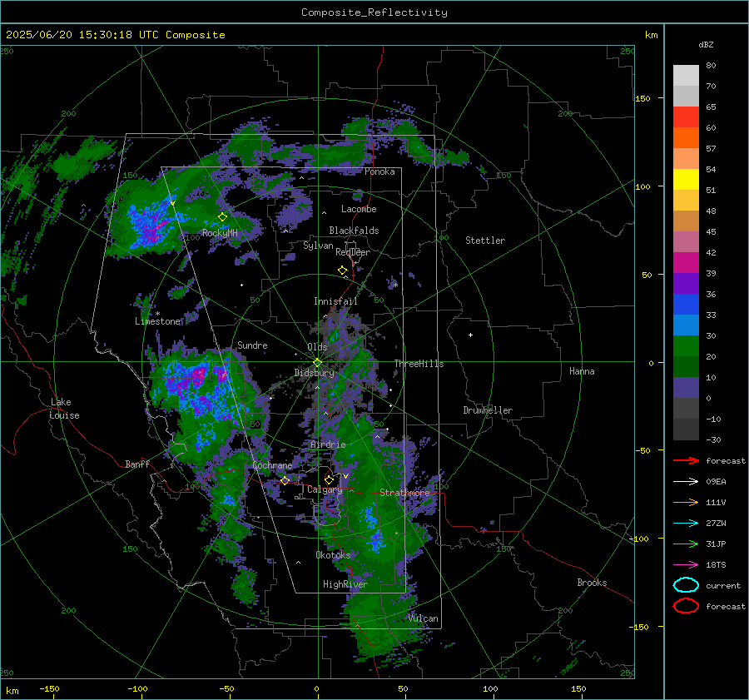Image resolution: width=749 pixels, height=700 pixels.
Task: Click the ThreeHills map label
Action: click(x=419, y=364)
